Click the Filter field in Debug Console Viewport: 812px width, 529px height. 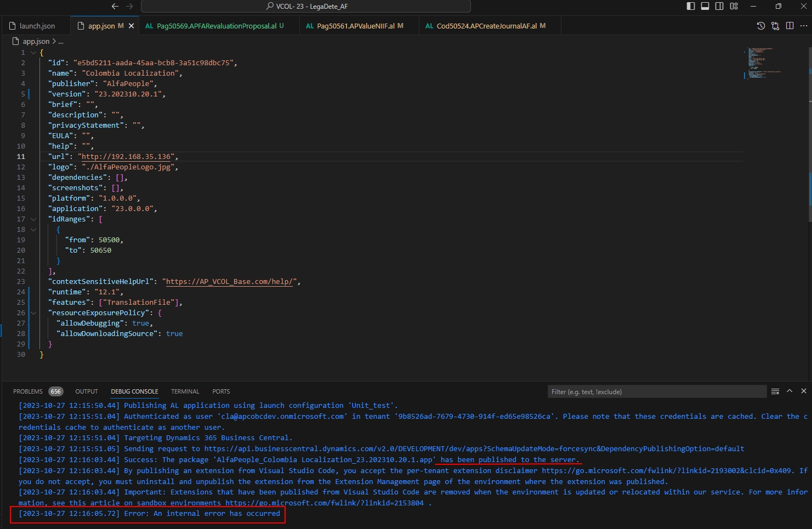pos(657,391)
